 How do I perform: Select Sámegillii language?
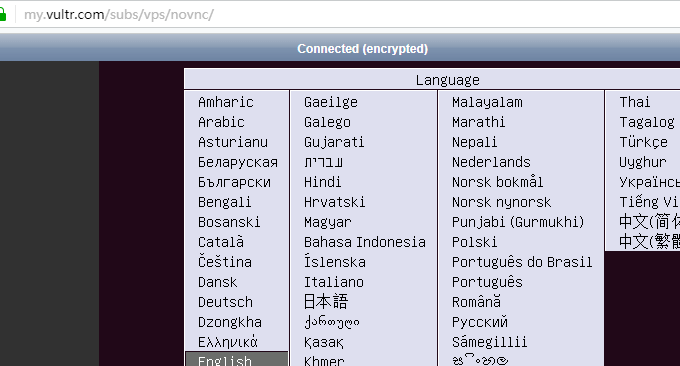coord(489,342)
